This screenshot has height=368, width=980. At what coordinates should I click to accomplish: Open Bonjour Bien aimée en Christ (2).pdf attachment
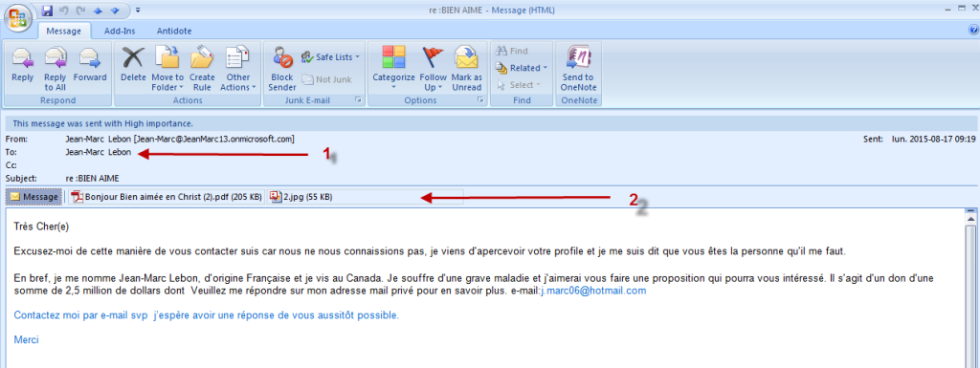(167, 197)
